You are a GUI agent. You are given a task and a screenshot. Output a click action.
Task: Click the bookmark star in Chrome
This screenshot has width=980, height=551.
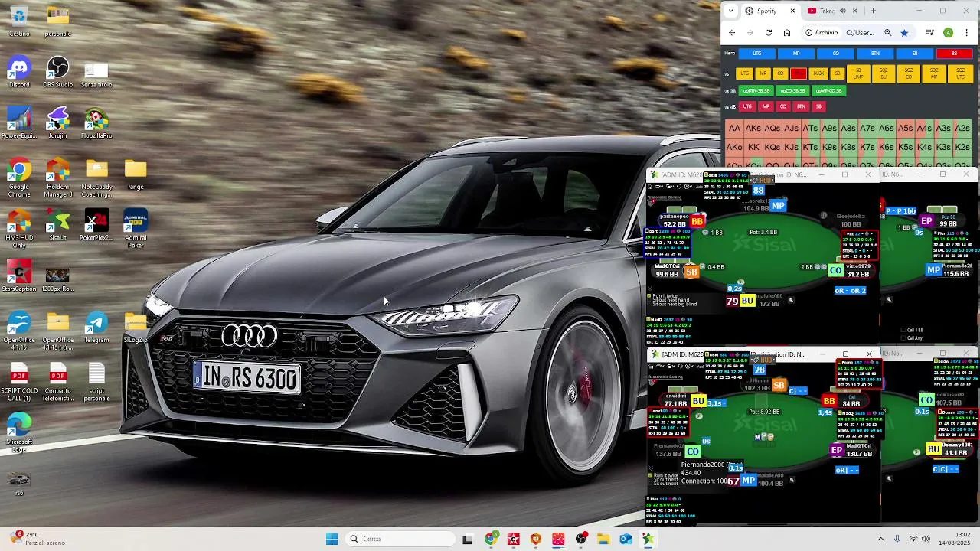[x=904, y=33]
